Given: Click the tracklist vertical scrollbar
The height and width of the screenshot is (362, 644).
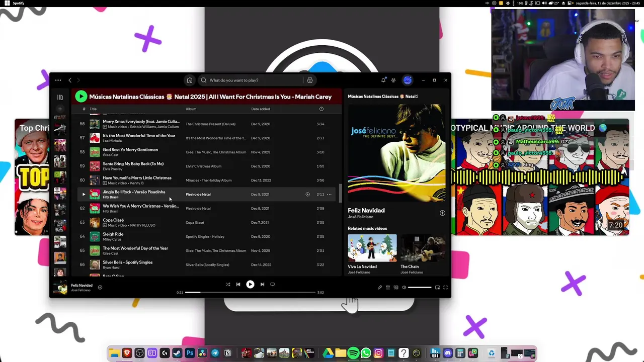Looking at the screenshot, I should point(340,193).
